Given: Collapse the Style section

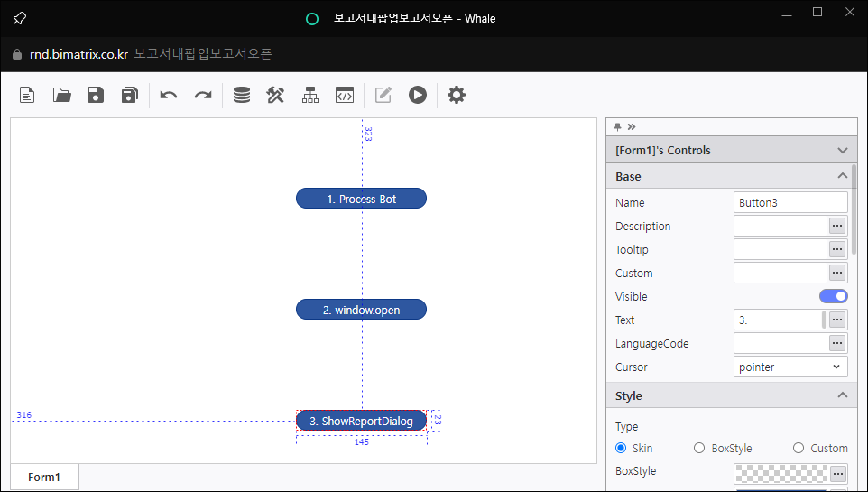Looking at the screenshot, I should 842,395.
